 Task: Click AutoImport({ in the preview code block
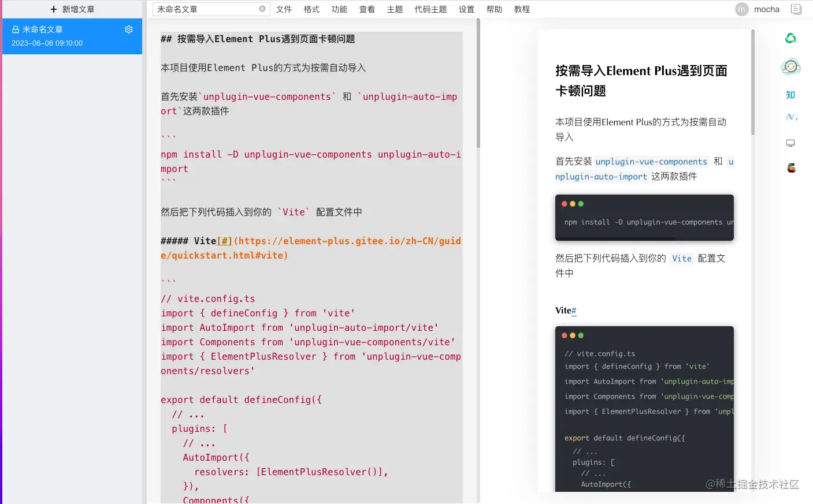click(606, 484)
